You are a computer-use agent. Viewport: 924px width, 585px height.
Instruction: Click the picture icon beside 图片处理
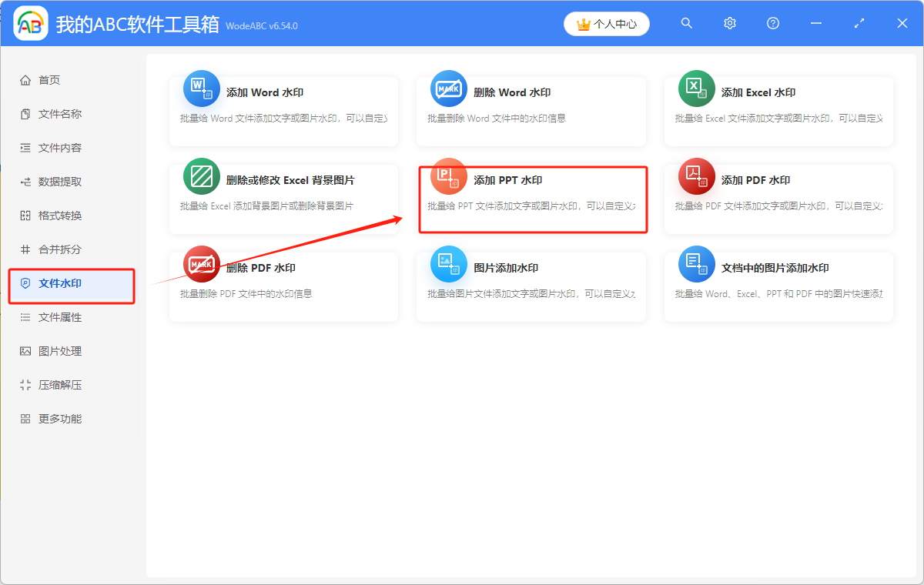pyautogui.click(x=25, y=351)
